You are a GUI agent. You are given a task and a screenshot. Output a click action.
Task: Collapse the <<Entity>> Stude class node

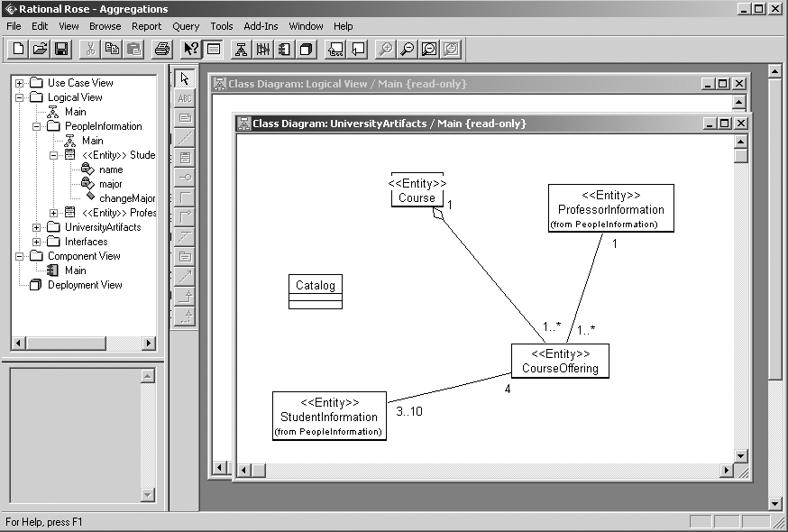click(x=53, y=155)
